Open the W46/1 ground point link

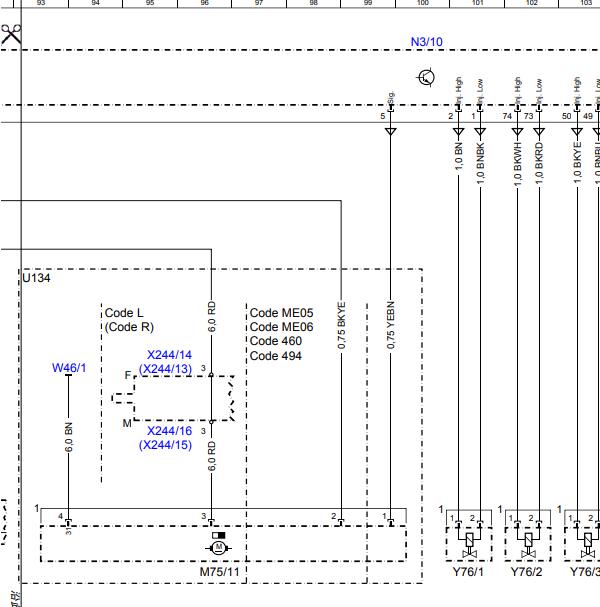(x=69, y=367)
